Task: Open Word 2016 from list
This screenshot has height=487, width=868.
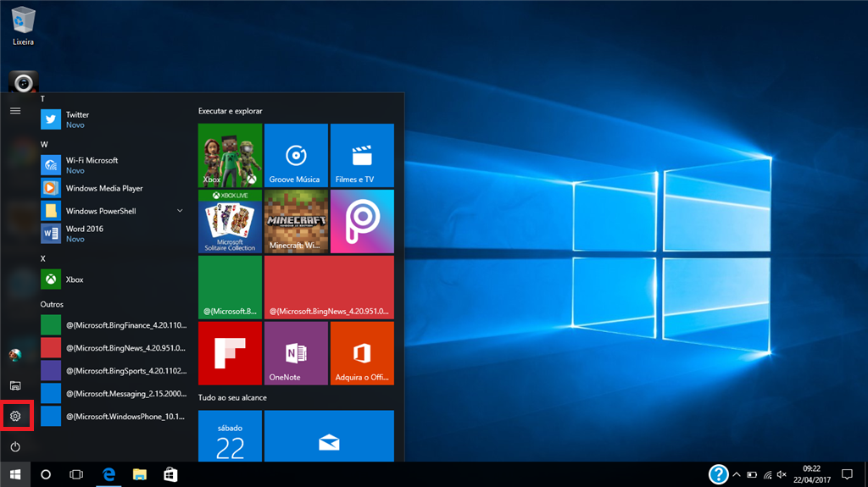Action: tap(114, 234)
